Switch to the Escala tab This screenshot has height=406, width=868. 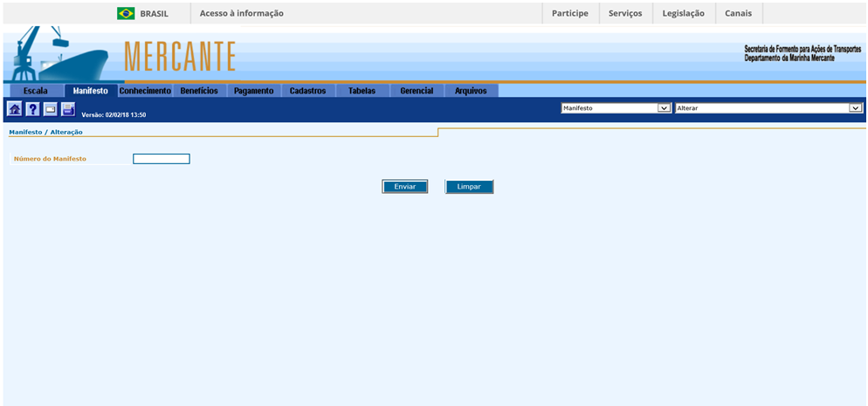[x=36, y=91]
